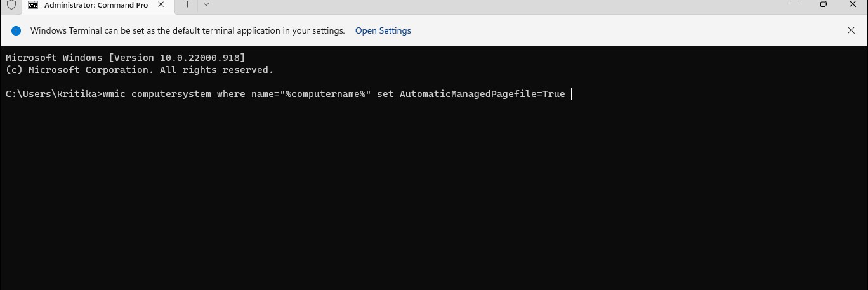This screenshot has width=868, height=290.
Task: Click 'AutomaticManagedPagefile=True' in the command
Action: coord(482,94)
